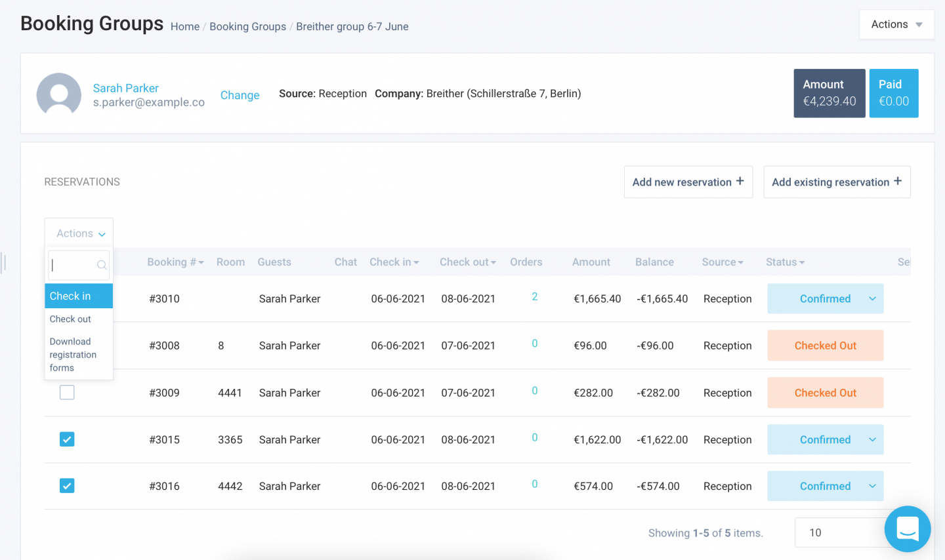The image size is (945, 560).
Task: Click room 3365 cell
Action: [230, 439]
